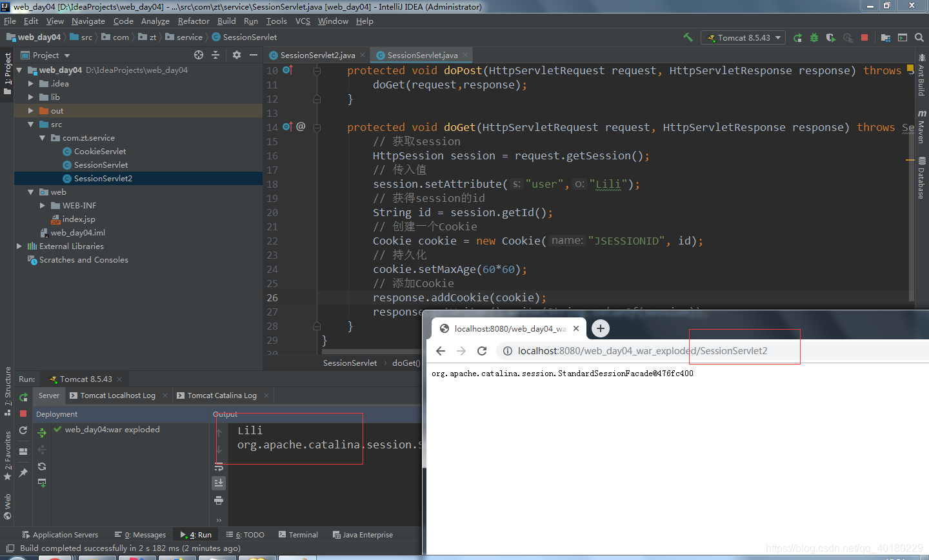Click the Debug bug icon in top toolbar
This screenshot has height=560, width=929.
coord(814,37)
